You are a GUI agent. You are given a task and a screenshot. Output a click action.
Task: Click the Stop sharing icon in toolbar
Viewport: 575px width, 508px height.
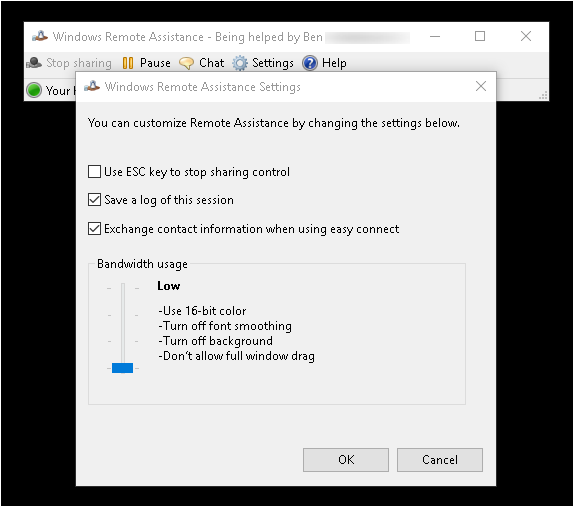pos(34,63)
